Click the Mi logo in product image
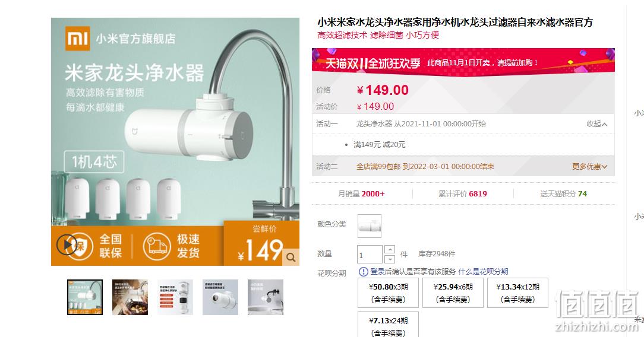Screen dimensions: 644x337 click(x=78, y=39)
